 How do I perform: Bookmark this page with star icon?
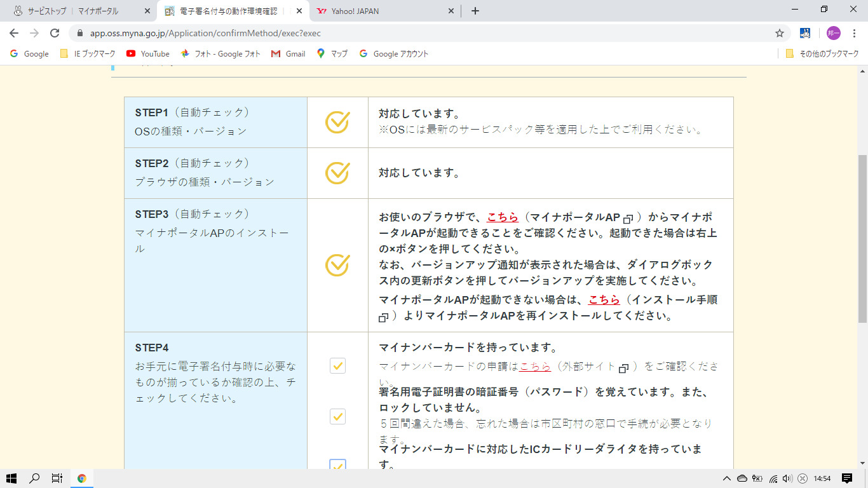click(x=779, y=33)
